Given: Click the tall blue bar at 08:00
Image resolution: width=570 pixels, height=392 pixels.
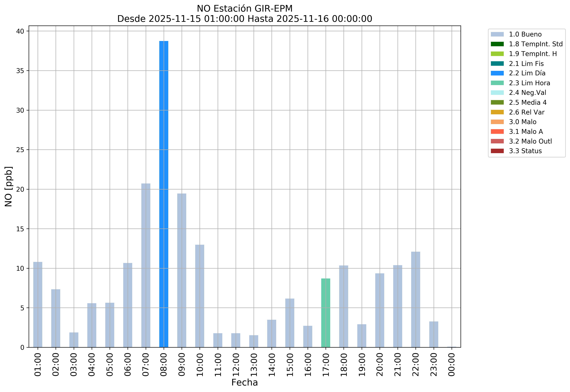Looking at the screenshot, I should (164, 194).
